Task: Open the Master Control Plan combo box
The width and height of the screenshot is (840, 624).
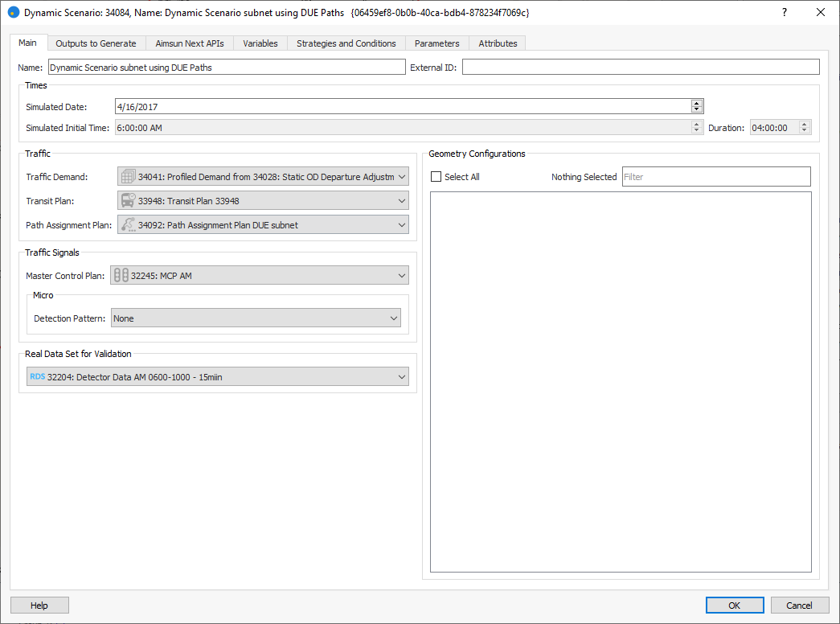Action: [x=402, y=276]
